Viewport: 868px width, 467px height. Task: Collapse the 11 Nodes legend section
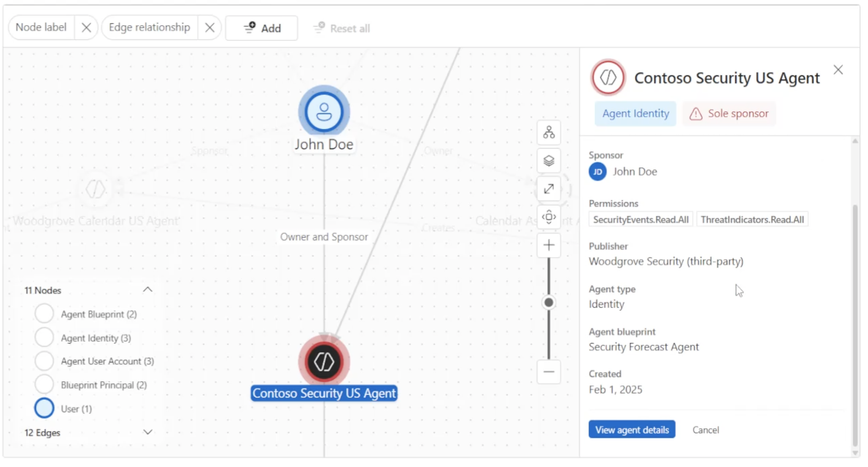[147, 290]
